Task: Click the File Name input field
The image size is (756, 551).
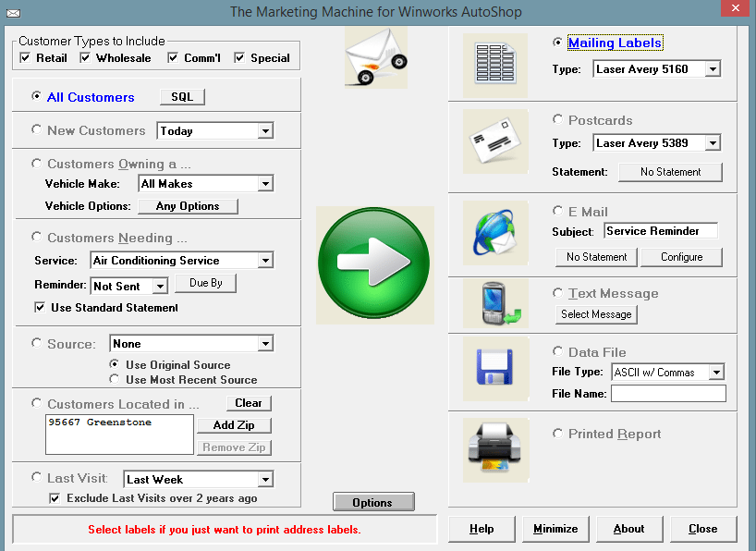Action: tap(667, 394)
